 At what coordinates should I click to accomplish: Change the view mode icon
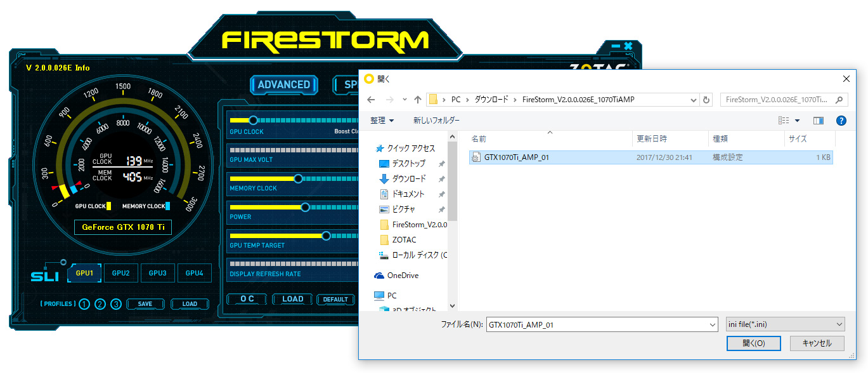tap(784, 120)
